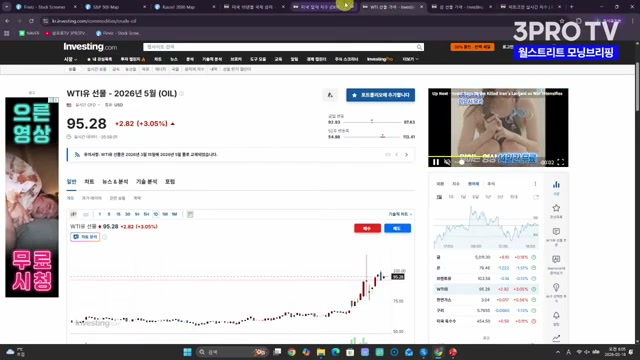640x360 pixels.
Task: Select the bar chart market icon in sidebar
Action: pos(556,184)
